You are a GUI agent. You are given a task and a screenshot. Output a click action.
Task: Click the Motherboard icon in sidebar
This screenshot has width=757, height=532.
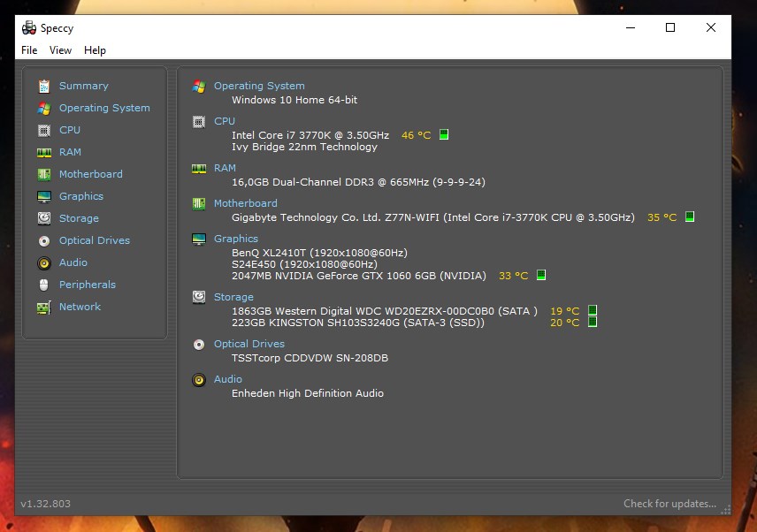(44, 174)
